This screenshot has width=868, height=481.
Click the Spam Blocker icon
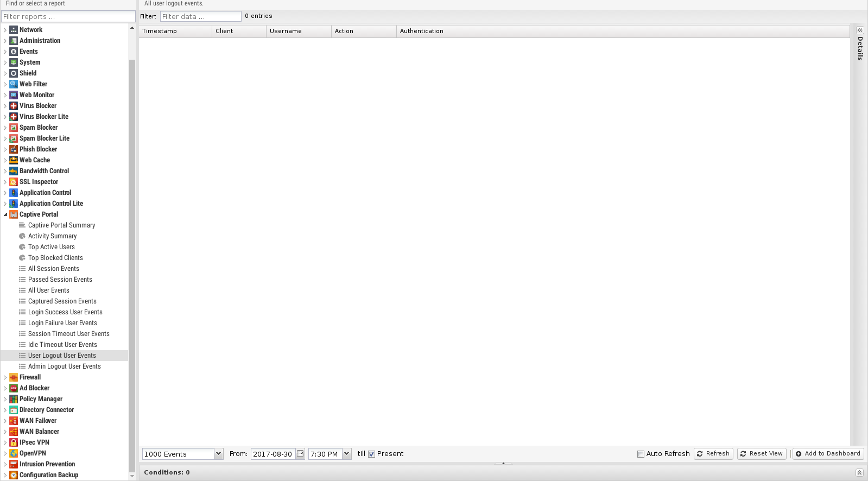tap(14, 128)
